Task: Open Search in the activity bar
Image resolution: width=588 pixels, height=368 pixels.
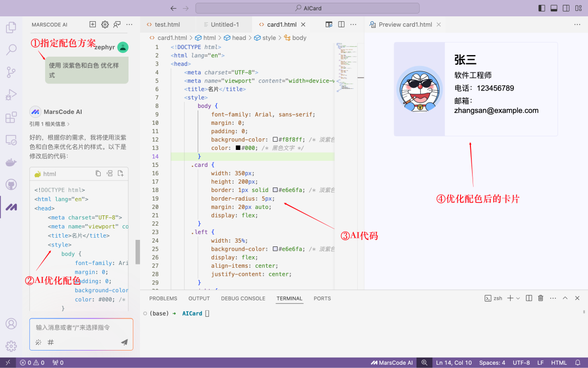Action: [x=11, y=50]
